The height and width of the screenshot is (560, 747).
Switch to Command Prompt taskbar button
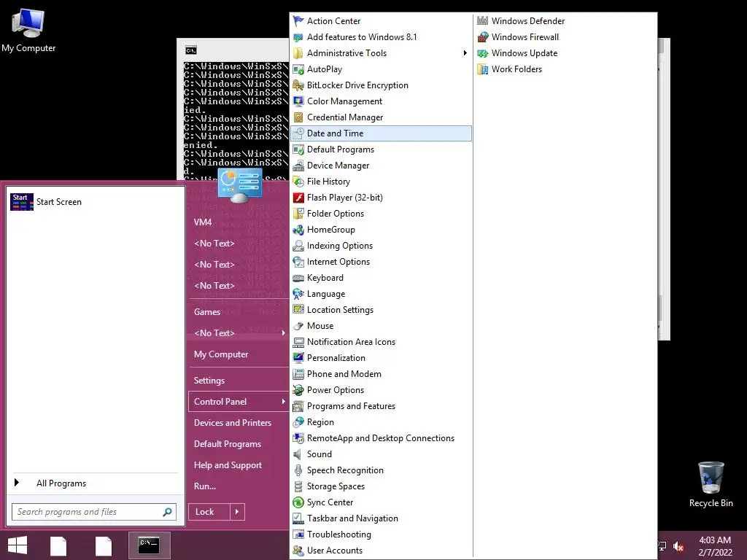point(149,545)
